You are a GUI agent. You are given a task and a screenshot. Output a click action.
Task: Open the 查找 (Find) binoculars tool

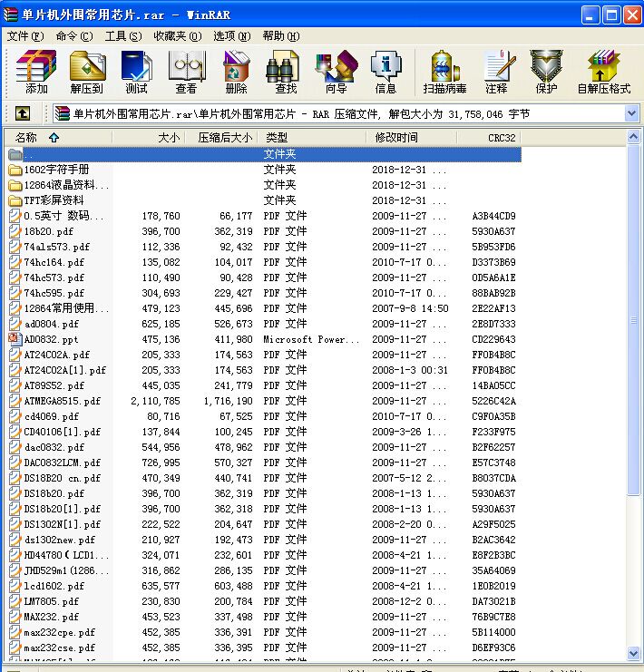(286, 71)
